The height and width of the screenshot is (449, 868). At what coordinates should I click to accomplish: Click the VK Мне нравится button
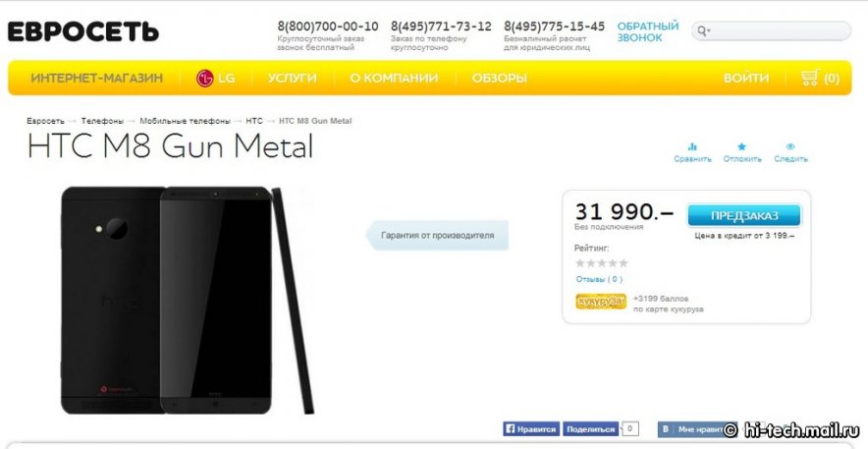pos(691,429)
